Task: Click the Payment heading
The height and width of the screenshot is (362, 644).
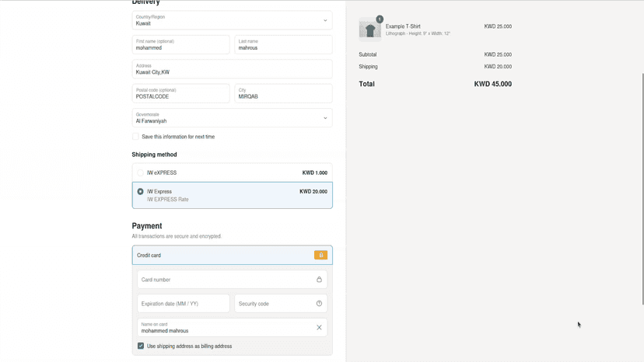Action: coord(147,226)
